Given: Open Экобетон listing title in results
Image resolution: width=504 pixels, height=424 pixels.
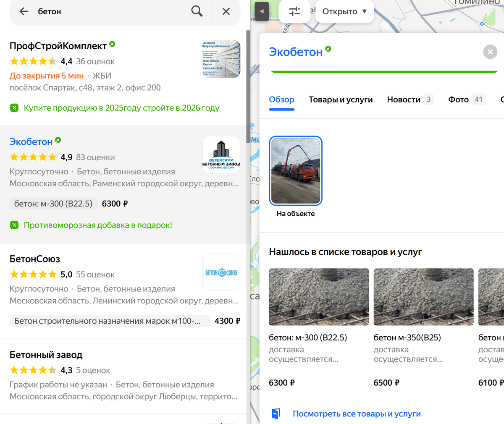Looking at the screenshot, I should (x=31, y=142).
